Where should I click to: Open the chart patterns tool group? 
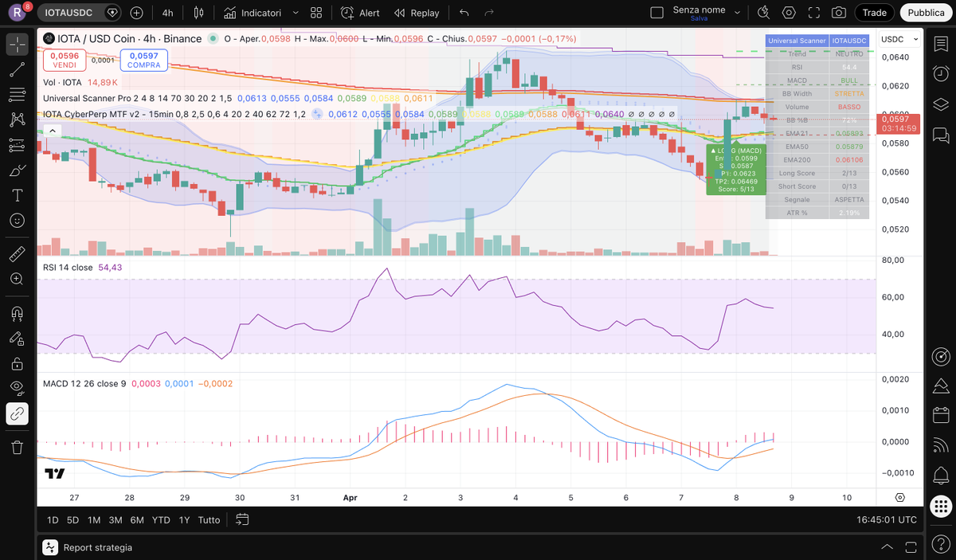pos(17,120)
